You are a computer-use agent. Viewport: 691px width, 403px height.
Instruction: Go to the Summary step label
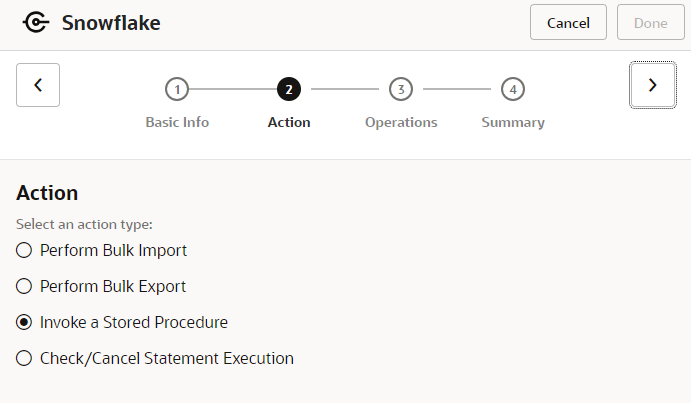tap(513, 122)
